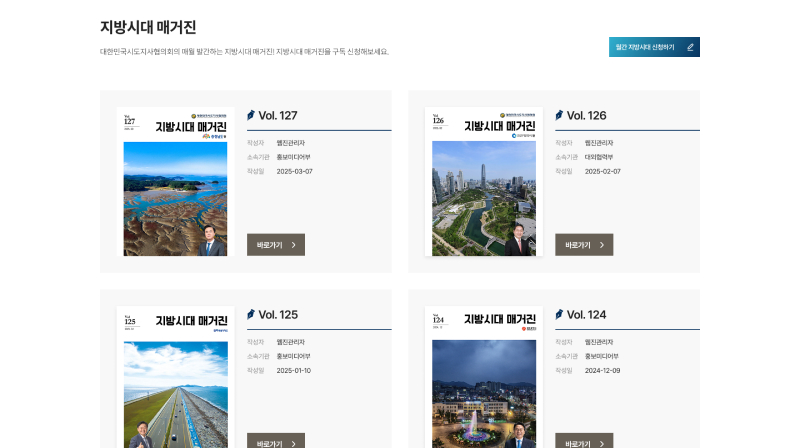
Task: Select the date text 2025-03-07
Action: tap(294, 171)
